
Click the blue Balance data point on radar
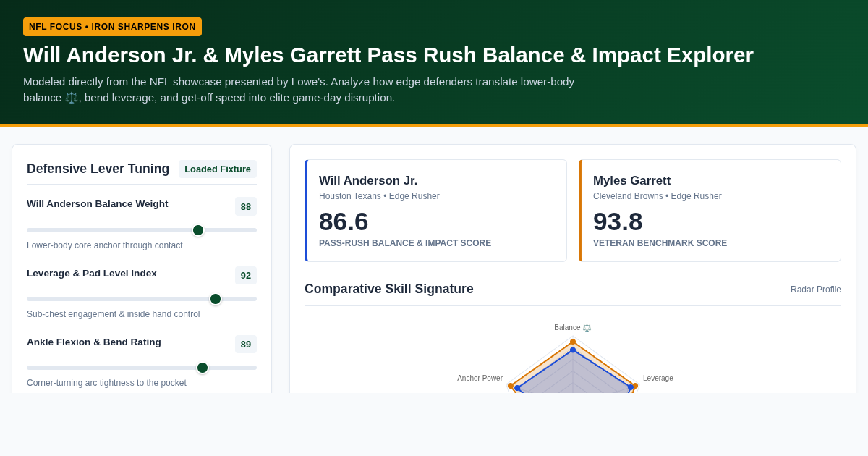pyautogui.click(x=573, y=350)
